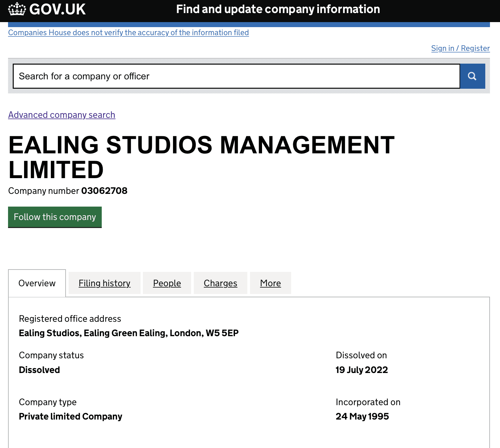Click the Registered office address label

[70, 319]
